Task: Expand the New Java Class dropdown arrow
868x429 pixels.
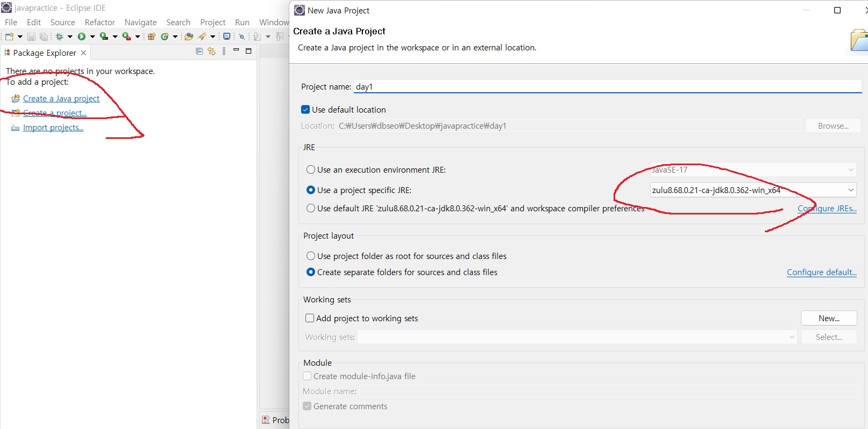Action: point(175,36)
